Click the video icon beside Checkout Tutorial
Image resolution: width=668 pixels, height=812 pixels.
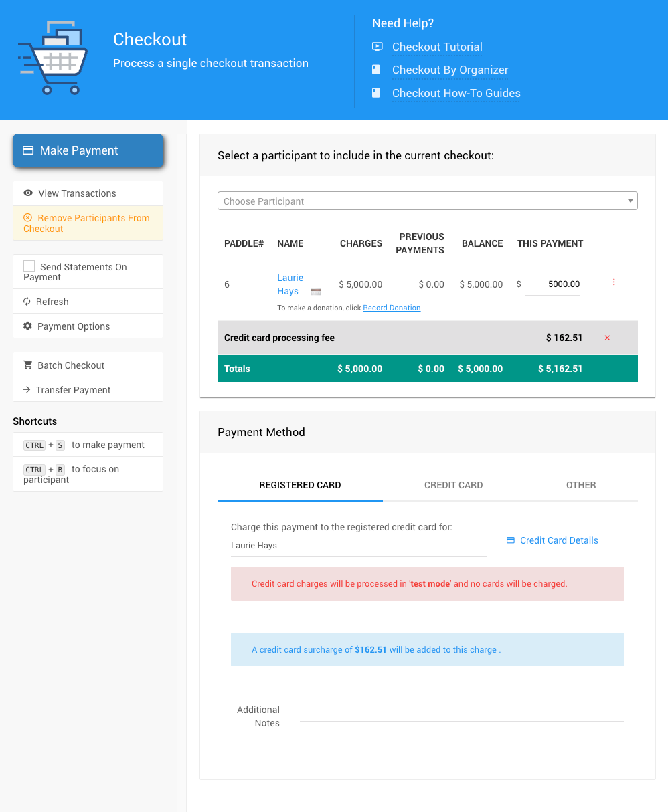click(x=378, y=47)
